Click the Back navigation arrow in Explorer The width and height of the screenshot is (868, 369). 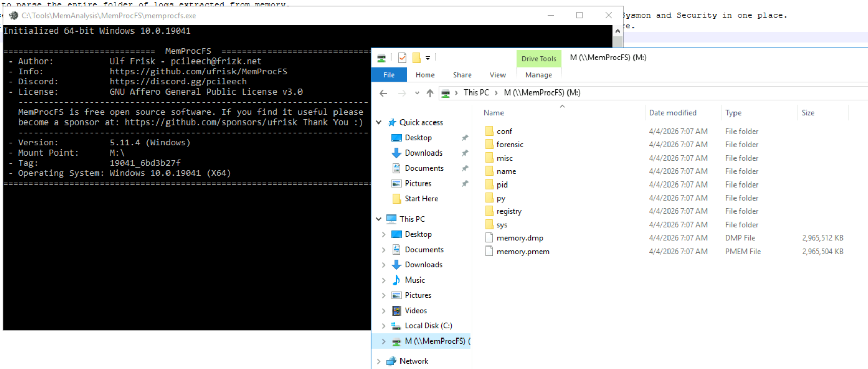[383, 93]
